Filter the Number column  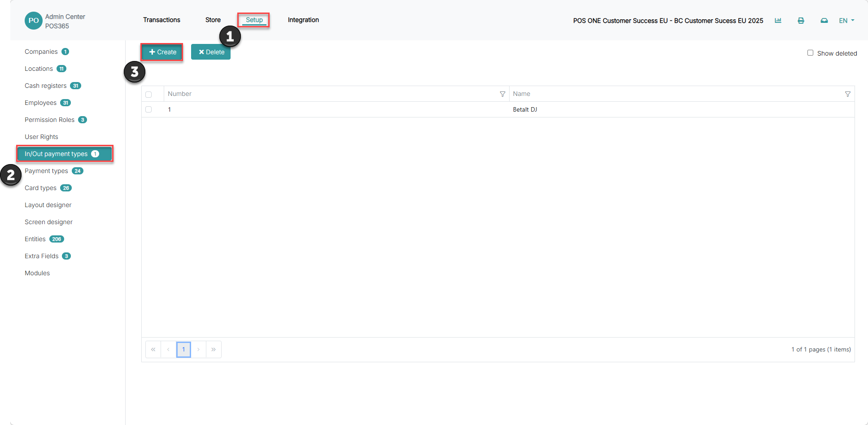point(502,94)
